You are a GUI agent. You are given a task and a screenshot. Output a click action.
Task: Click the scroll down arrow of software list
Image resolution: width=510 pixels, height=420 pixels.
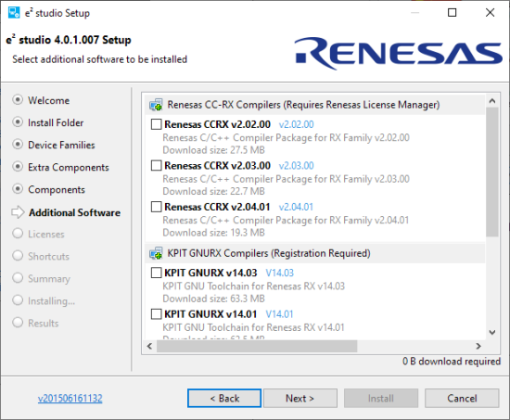492,332
